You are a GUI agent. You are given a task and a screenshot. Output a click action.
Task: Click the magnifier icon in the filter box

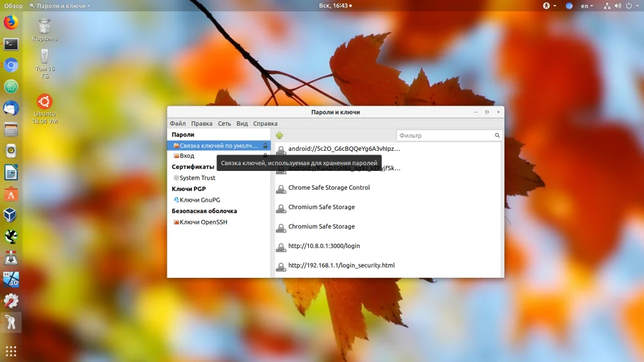point(497,136)
